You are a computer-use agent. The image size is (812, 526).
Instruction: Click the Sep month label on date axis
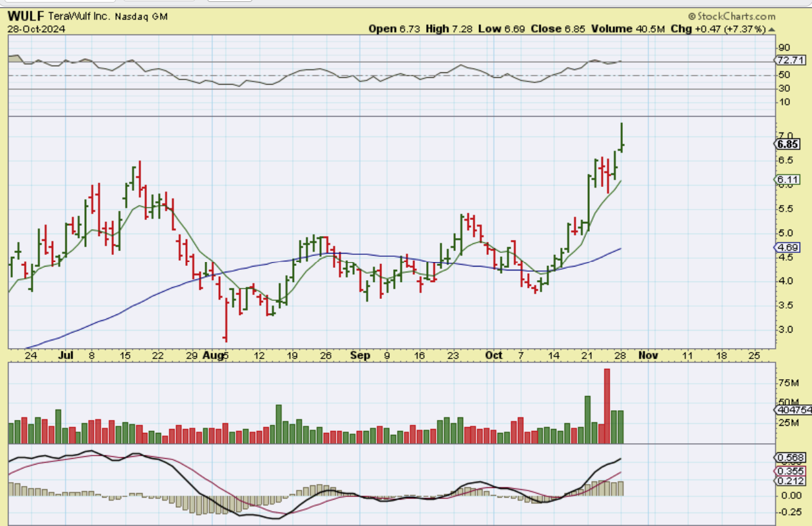360,356
